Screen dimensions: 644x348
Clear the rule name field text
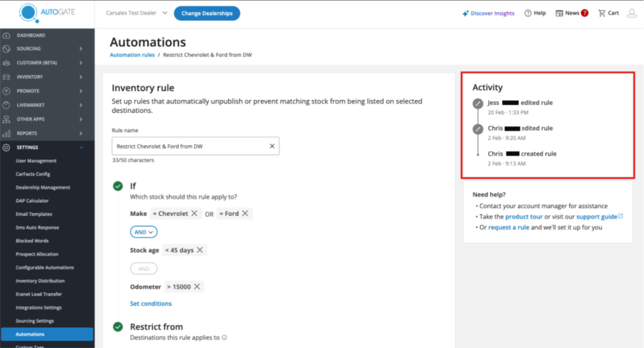[x=272, y=146]
